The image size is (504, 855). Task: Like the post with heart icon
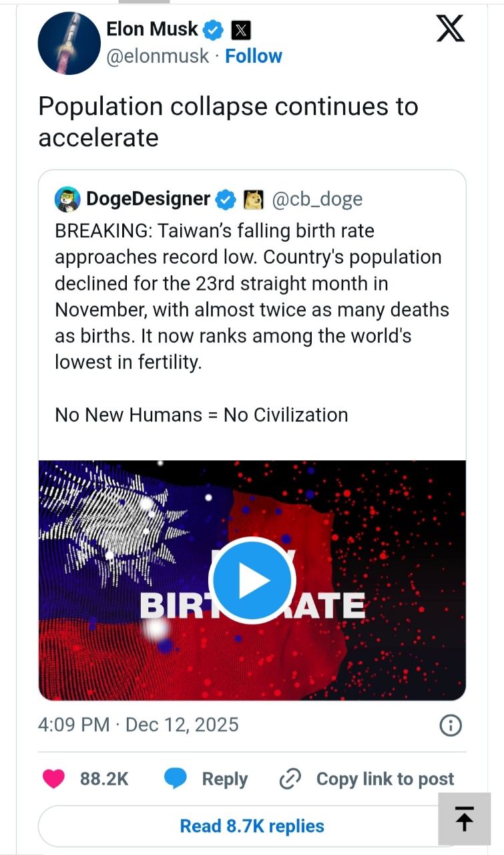[x=54, y=779]
